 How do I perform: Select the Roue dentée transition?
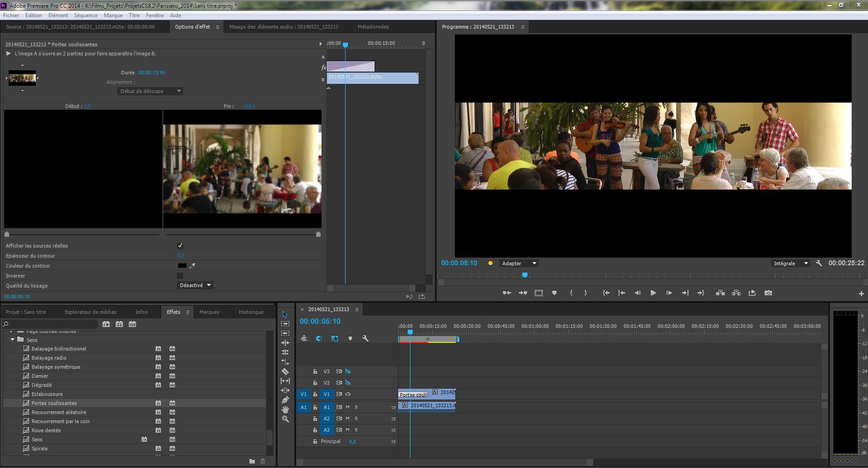pos(46,430)
